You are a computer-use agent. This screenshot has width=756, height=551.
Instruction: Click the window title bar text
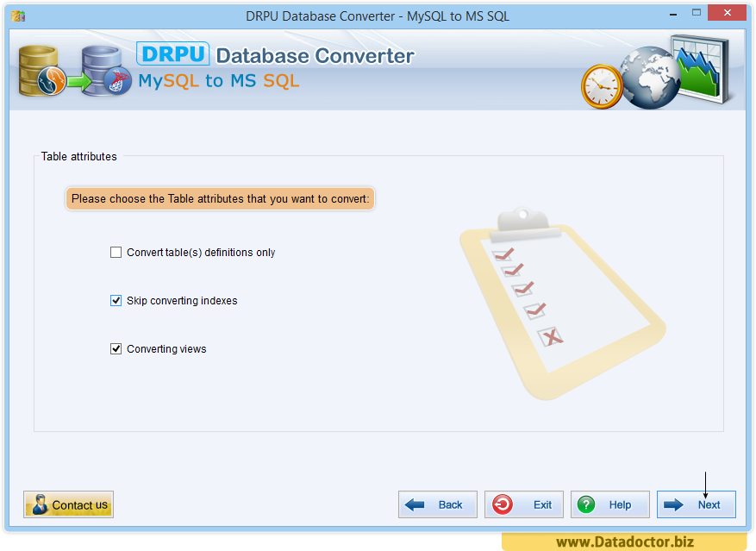click(378, 16)
